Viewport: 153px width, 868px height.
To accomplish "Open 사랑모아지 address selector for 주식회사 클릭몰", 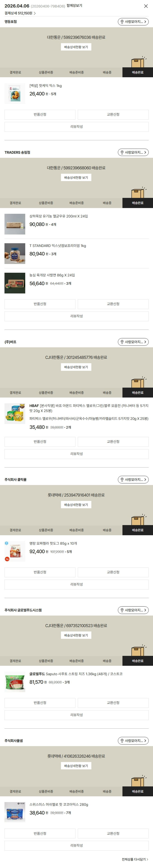I will [x=133, y=479].
